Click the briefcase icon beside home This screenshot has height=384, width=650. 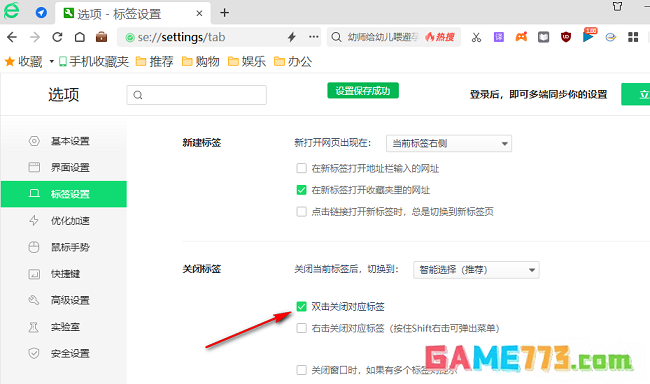coord(102,37)
